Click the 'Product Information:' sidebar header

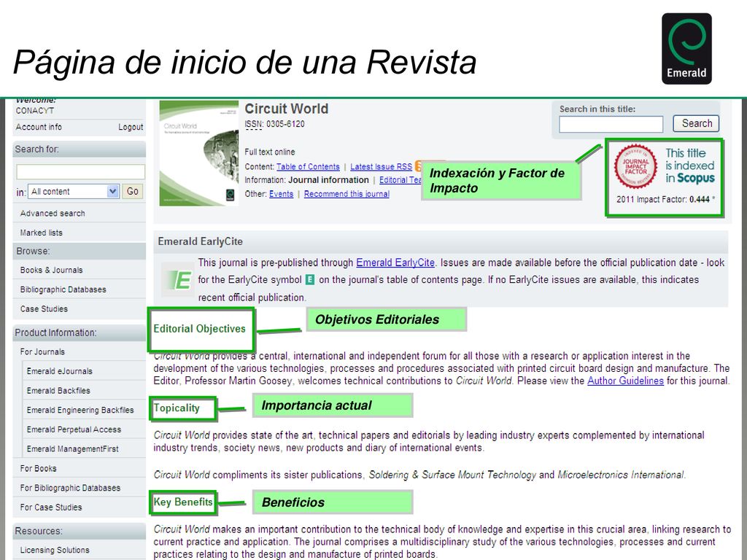pos(55,332)
